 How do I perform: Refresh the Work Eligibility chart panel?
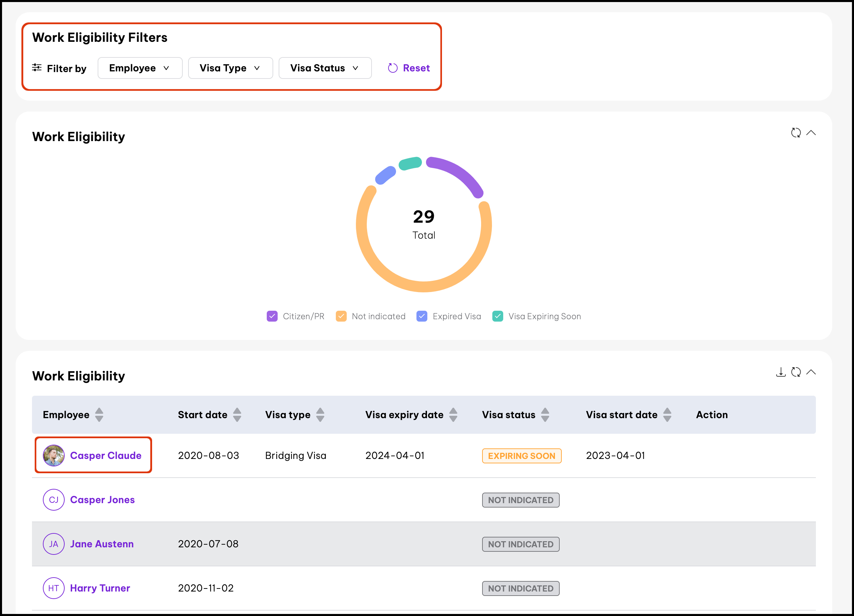[x=795, y=133]
